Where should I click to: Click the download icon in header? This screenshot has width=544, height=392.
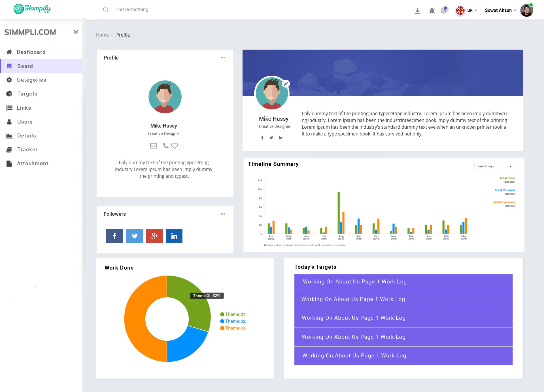[x=417, y=11]
